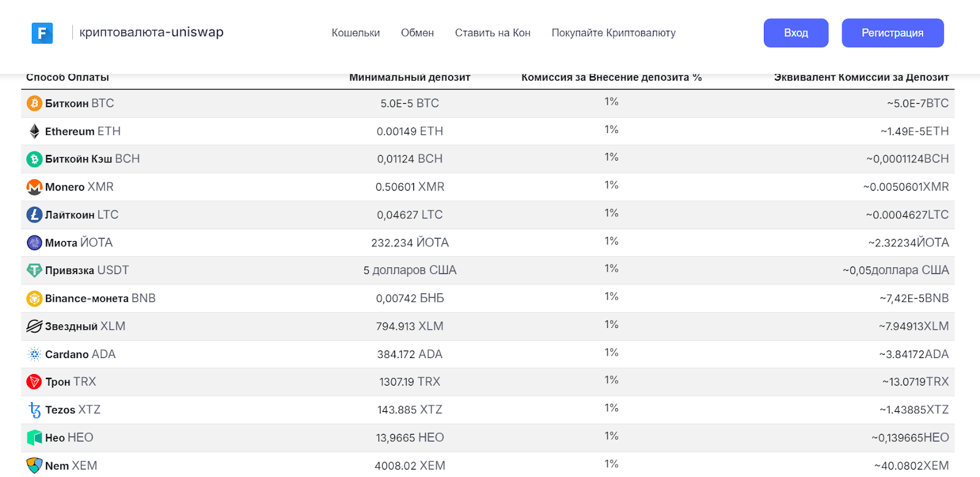The height and width of the screenshot is (477, 980).
Task: Click the Tether USDT icon
Action: 34,270
